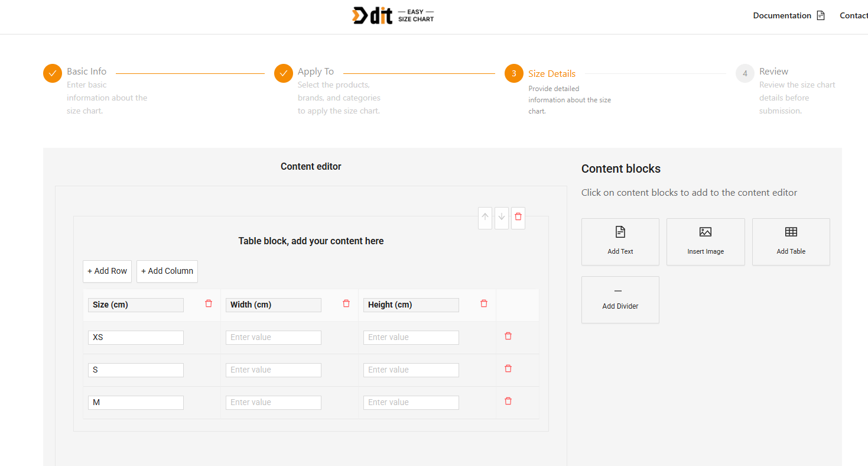868x466 pixels.
Task: Add a Text content block
Action: point(620,241)
